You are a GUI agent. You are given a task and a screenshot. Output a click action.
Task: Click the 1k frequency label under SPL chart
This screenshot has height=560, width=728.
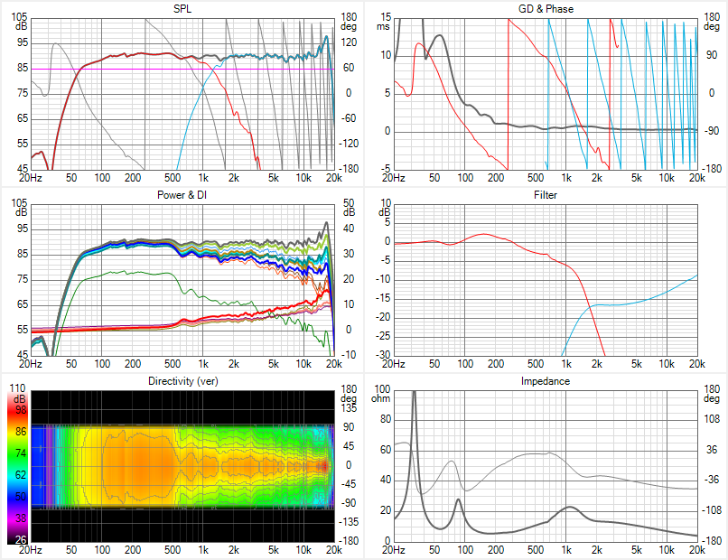pos(203,177)
